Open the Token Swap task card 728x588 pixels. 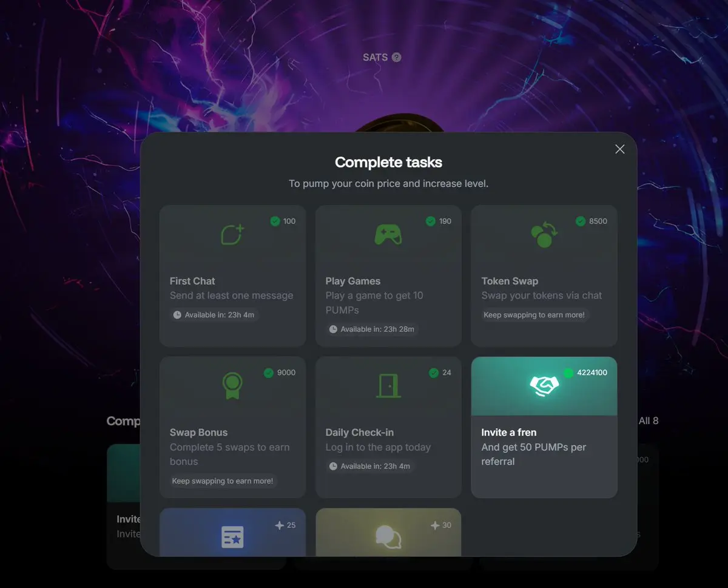pos(544,276)
